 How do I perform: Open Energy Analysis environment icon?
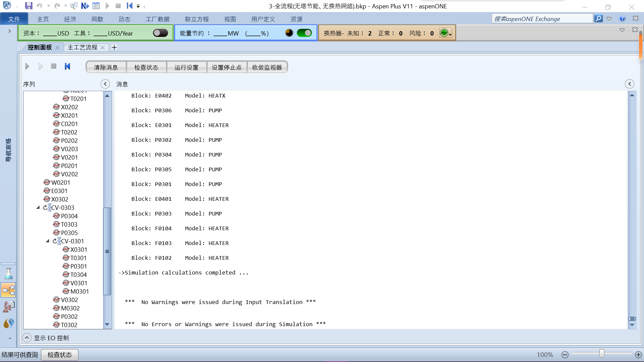(8, 323)
